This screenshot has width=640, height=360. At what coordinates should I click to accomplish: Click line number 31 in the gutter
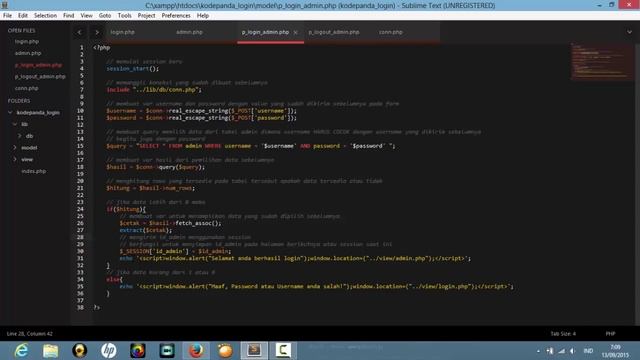click(80, 258)
